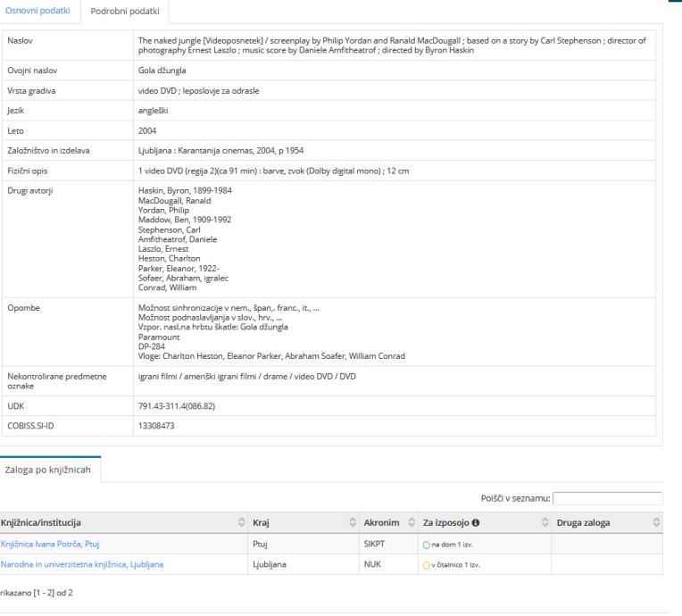Click the green availability circle for SIKPT
The width and height of the screenshot is (682, 616).
[x=427, y=545]
